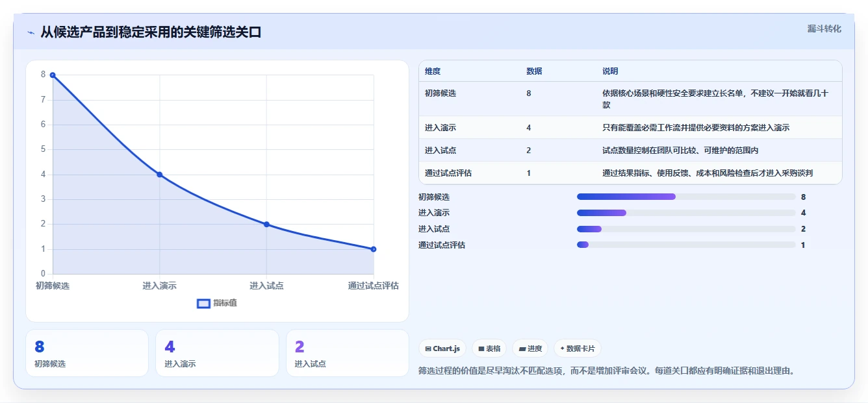Click value 8 at the end of the 初筛候选 progress bar
The image size is (868, 403).
click(804, 197)
